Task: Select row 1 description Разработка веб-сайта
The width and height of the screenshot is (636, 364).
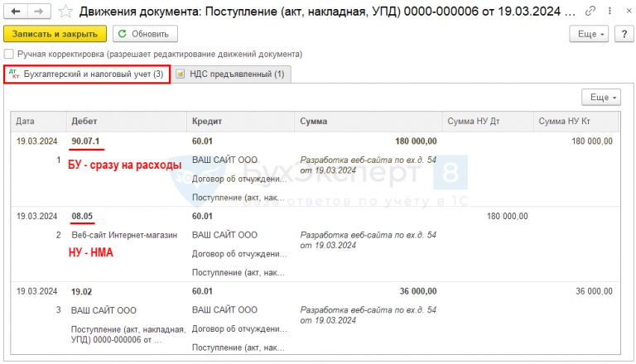Action: 368,165
